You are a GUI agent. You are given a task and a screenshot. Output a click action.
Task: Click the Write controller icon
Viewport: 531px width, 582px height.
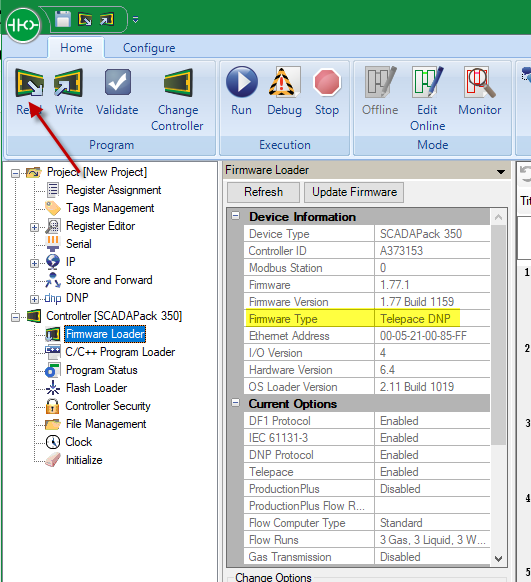(x=69, y=82)
